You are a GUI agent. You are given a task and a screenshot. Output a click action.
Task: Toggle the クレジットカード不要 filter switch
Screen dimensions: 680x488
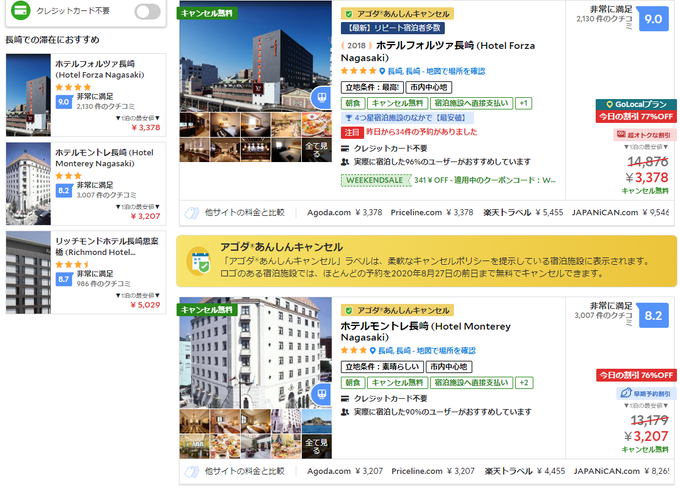(x=147, y=12)
